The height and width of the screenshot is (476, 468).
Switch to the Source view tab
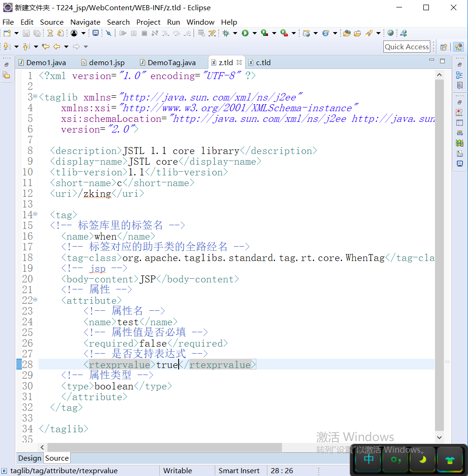(57, 458)
